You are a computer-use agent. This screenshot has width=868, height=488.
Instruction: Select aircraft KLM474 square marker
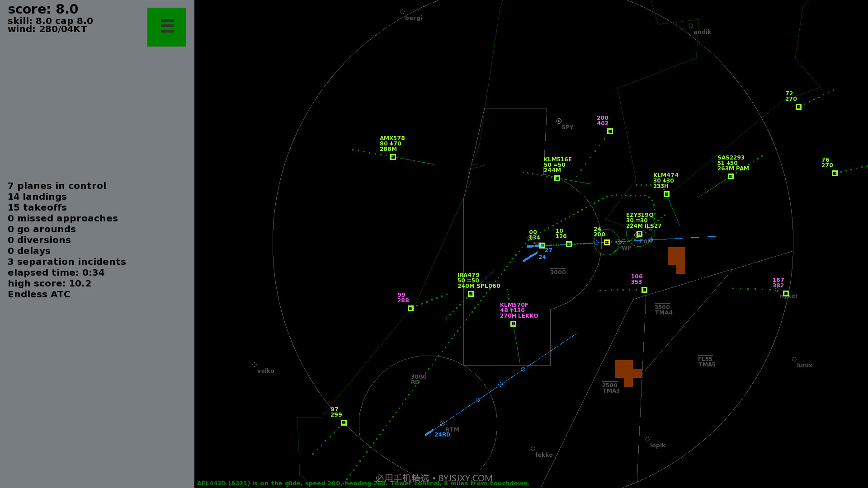(666, 194)
